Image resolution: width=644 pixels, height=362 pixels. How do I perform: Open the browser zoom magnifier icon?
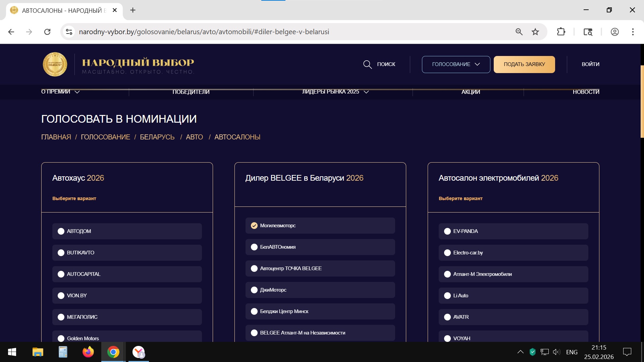519,32
